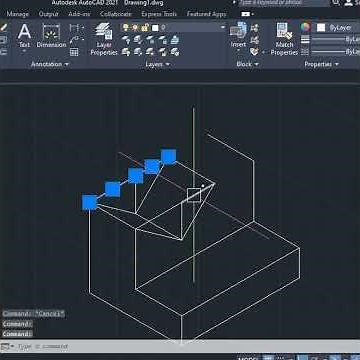Image resolution: width=360 pixels, height=360 pixels.
Task: Toggle current layer freeze sun icon
Action: 135,27
